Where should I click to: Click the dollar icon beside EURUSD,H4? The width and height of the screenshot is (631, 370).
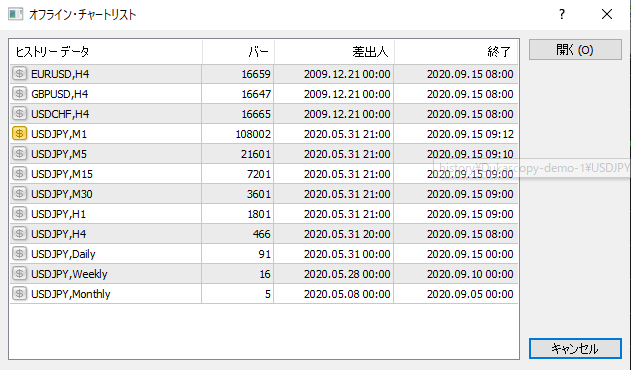click(19, 74)
